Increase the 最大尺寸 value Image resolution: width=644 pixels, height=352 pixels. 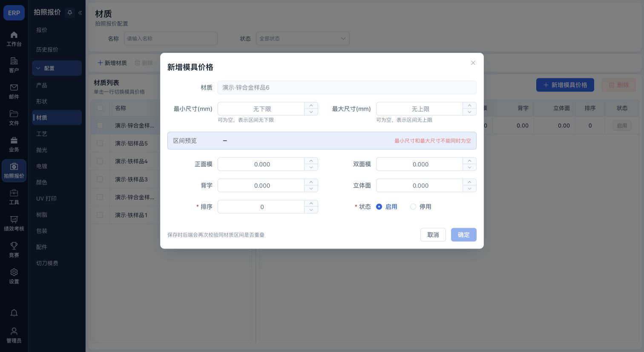(x=469, y=106)
